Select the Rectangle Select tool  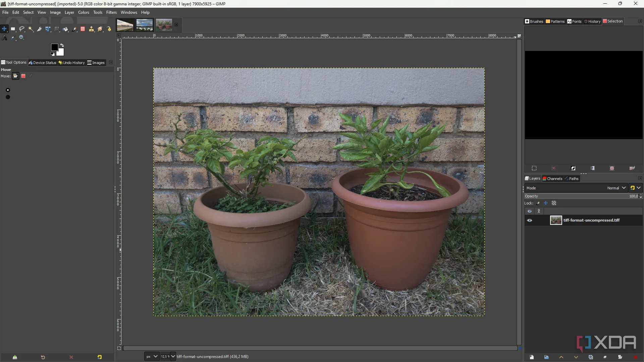13,29
